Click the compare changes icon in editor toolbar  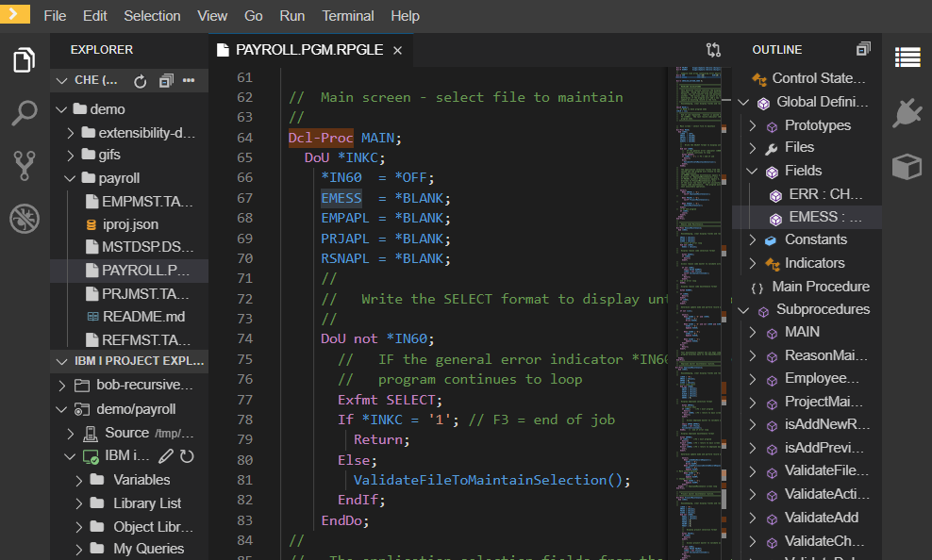713,50
